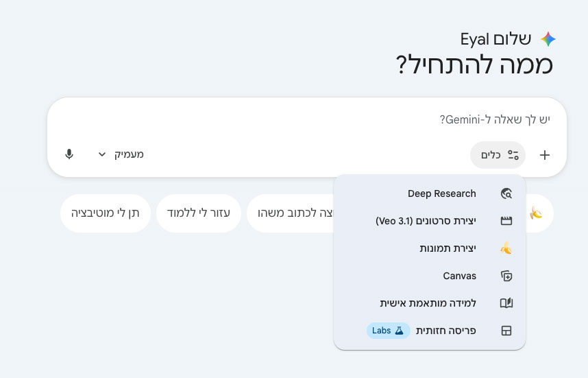Click the Canvas icon in tools menu
The height and width of the screenshot is (378, 588).
point(506,276)
